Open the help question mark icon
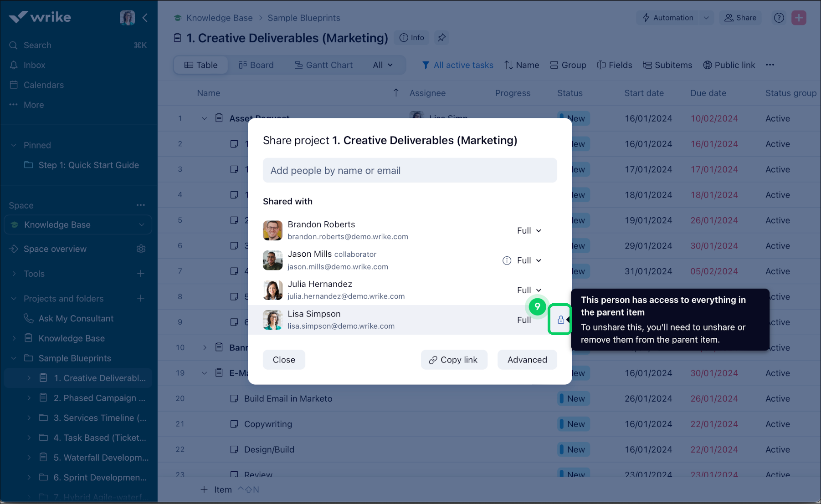Viewport: 821px width, 504px height. [779, 18]
